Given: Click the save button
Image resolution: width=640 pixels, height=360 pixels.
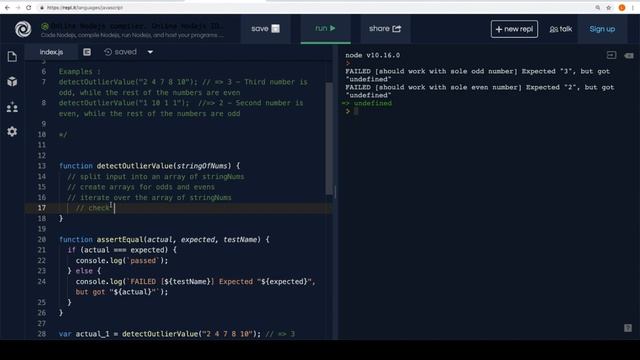Looking at the screenshot, I should tap(265, 29).
